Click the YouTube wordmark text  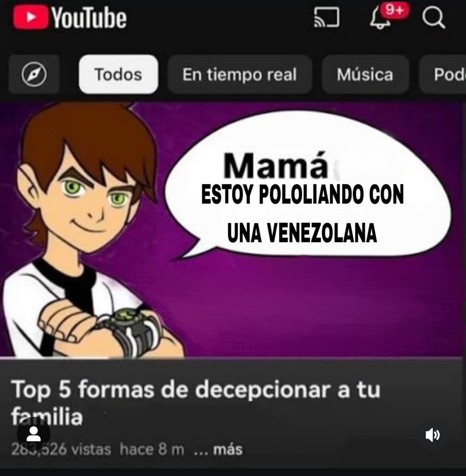click(x=89, y=18)
